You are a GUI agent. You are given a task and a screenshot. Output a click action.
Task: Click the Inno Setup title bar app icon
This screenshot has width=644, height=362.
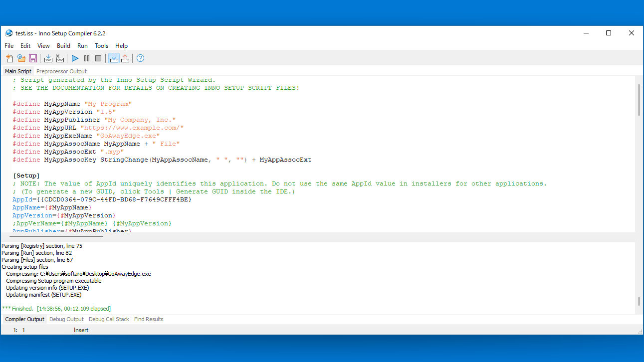(x=9, y=33)
